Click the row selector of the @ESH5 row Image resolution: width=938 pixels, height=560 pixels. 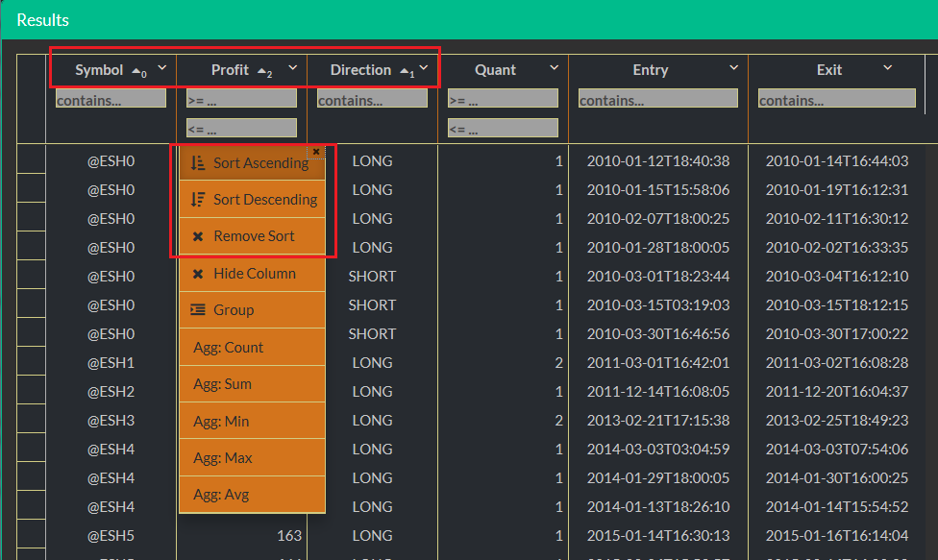tap(31, 535)
